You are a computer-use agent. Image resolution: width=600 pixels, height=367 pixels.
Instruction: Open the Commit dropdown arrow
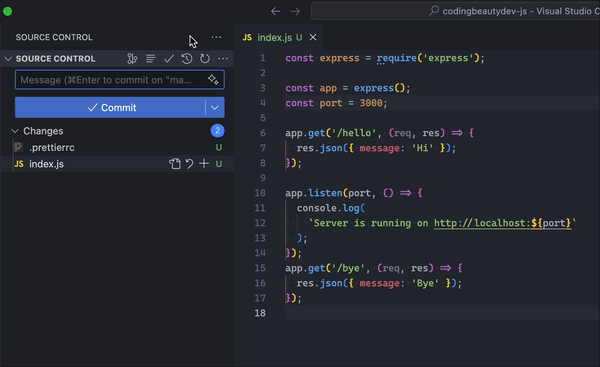[215, 108]
